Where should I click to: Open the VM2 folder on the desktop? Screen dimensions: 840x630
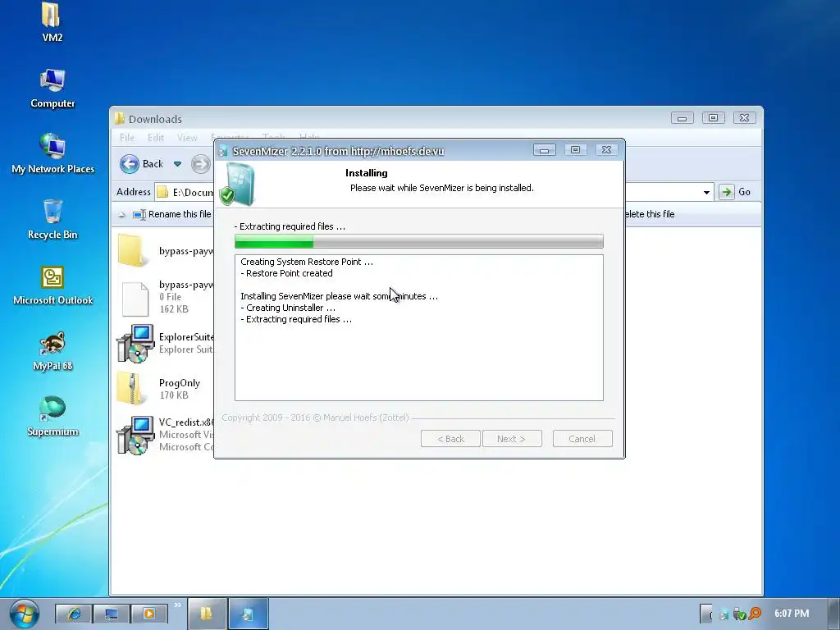tap(52, 22)
